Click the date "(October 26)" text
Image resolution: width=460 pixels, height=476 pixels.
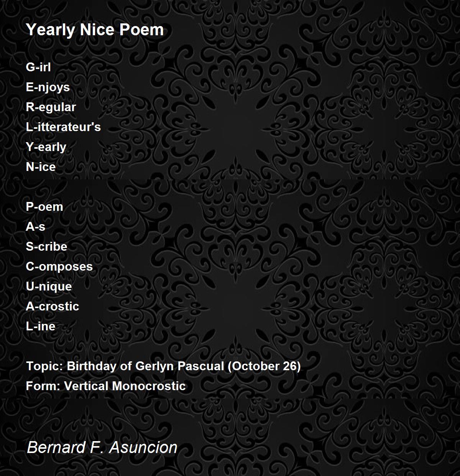264,366
